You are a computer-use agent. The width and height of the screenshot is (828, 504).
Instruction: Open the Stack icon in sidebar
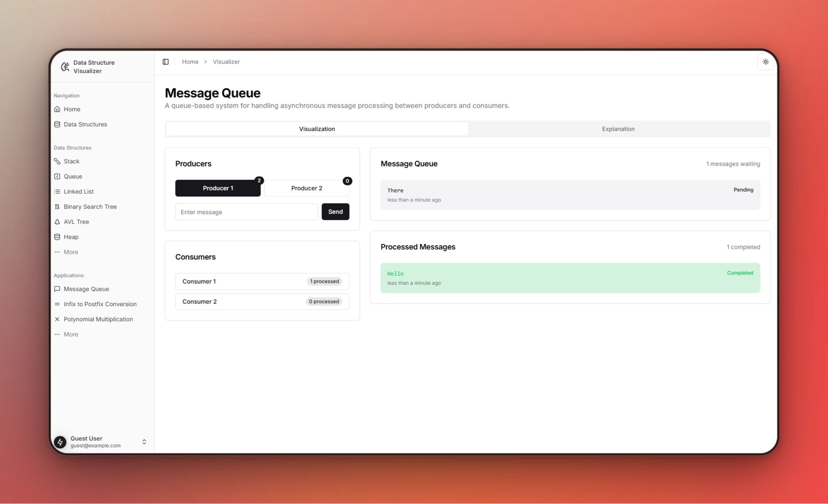tap(57, 161)
